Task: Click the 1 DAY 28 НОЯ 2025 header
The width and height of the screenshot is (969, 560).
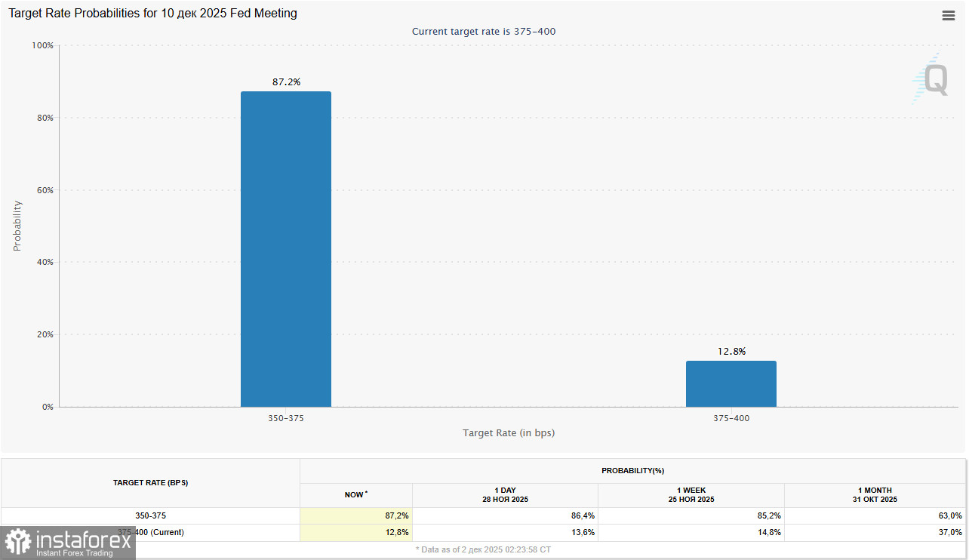Action: coord(506,495)
